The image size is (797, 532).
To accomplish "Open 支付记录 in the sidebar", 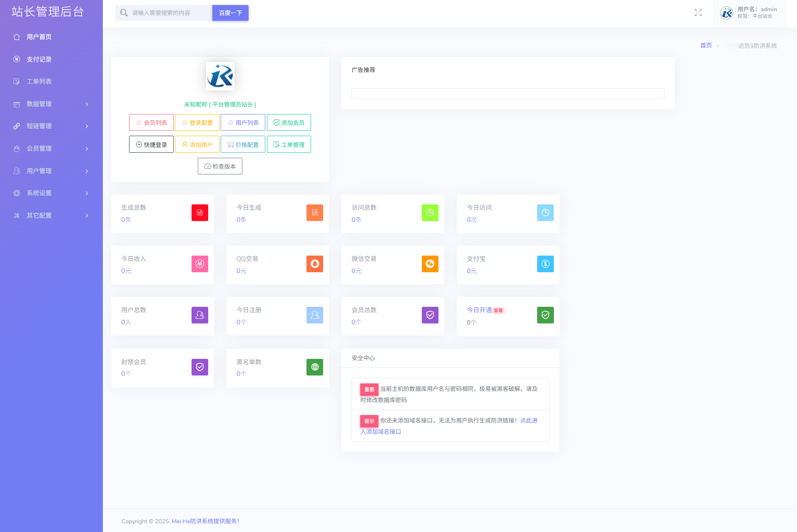I will point(39,60).
